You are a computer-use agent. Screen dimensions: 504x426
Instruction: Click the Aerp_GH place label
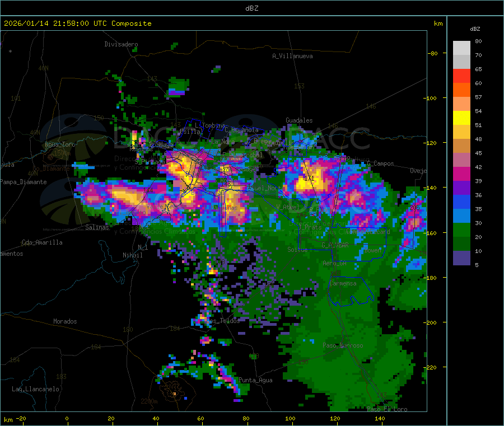click(x=335, y=263)
